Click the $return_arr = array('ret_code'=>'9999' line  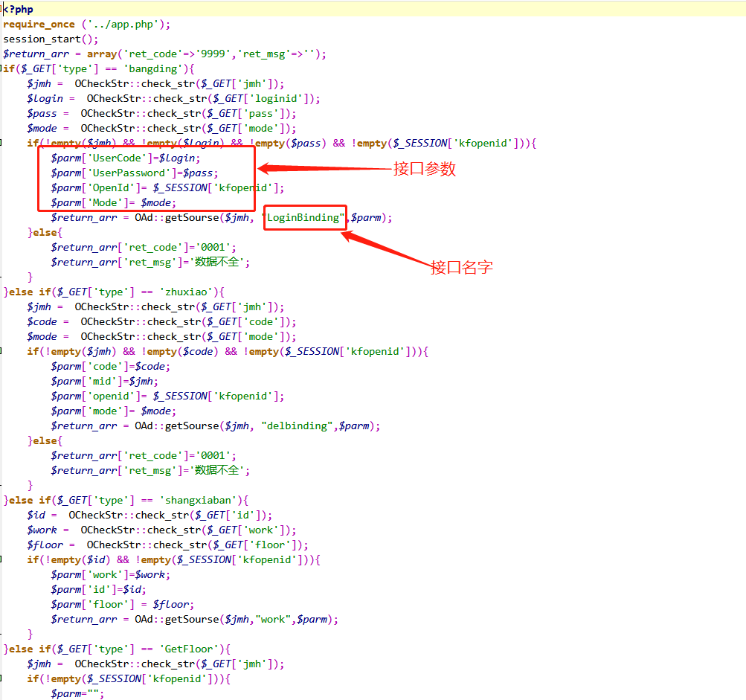point(164,54)
